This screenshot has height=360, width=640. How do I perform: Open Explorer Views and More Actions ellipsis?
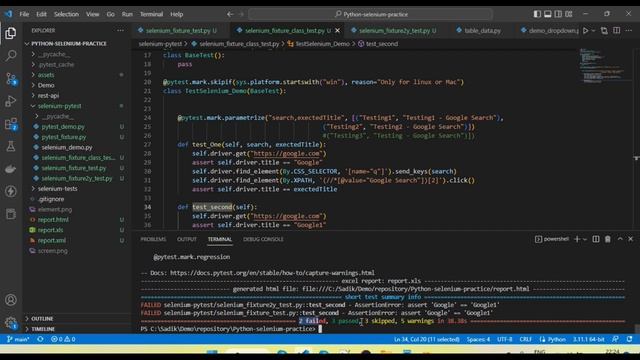point(120,30)
